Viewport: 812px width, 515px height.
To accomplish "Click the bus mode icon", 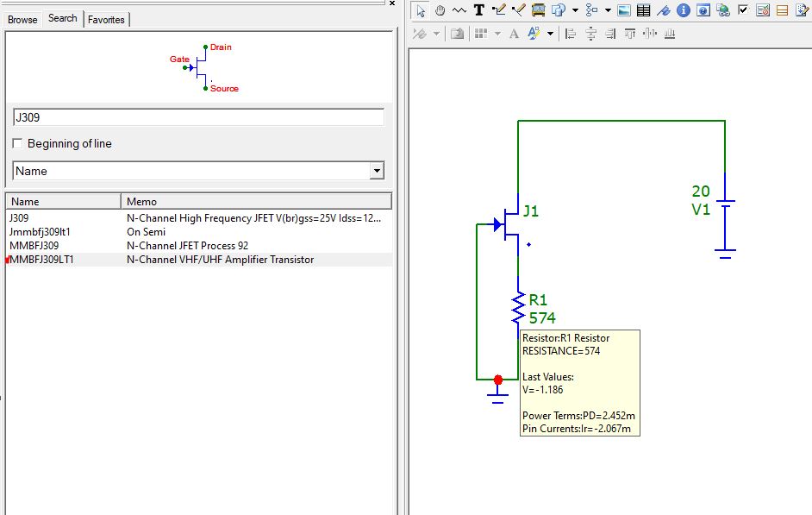I will [x=538, y=10].
